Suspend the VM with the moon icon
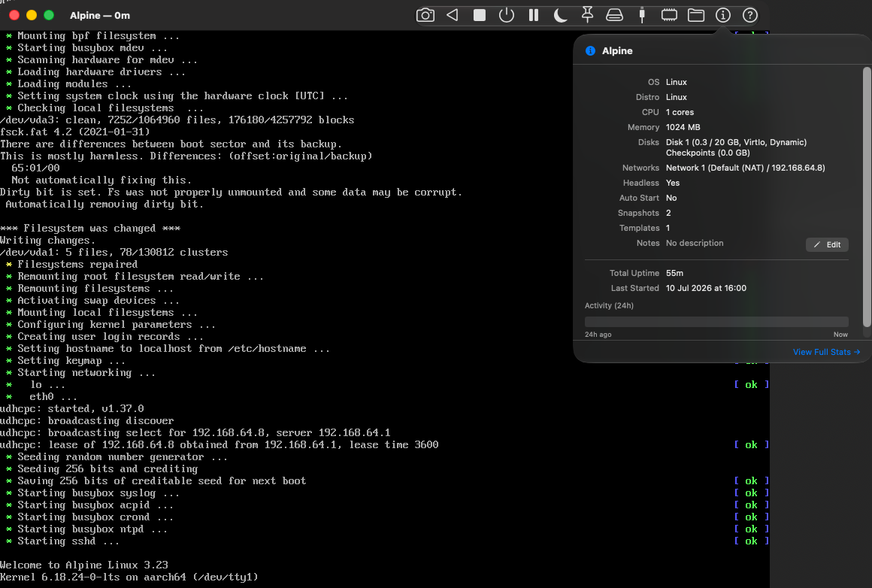 (561, 15)
